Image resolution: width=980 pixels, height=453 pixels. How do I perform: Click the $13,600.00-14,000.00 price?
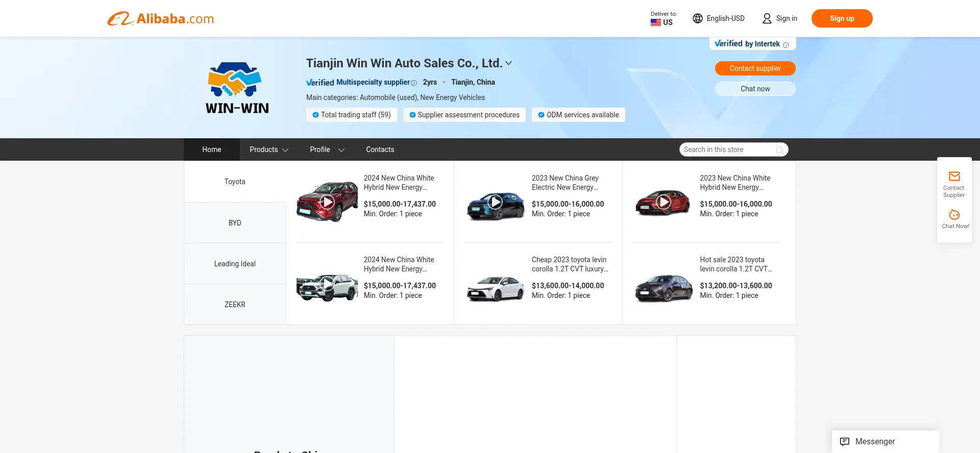coord(568,286)
